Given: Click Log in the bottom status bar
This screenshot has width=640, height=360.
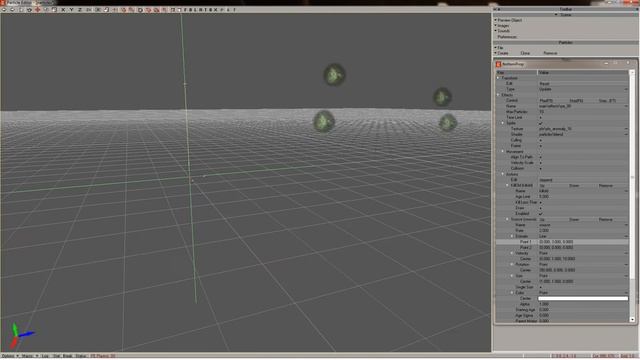Looking at the screenshot, I should point(45,356).
